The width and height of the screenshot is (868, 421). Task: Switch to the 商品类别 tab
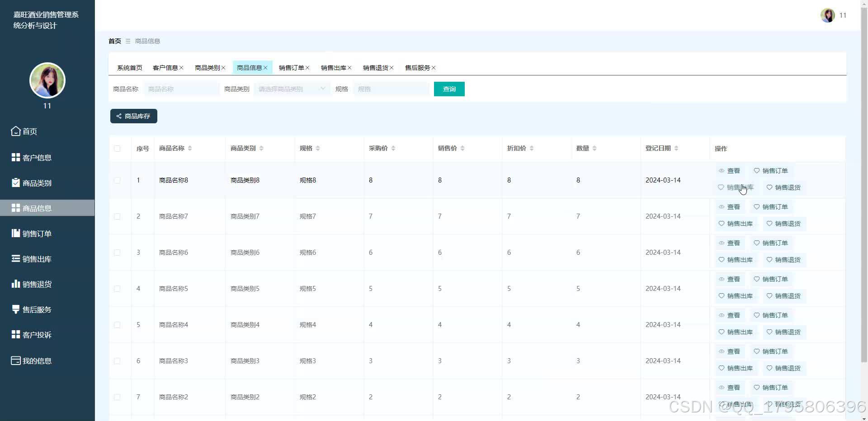[x=208, y=68]
